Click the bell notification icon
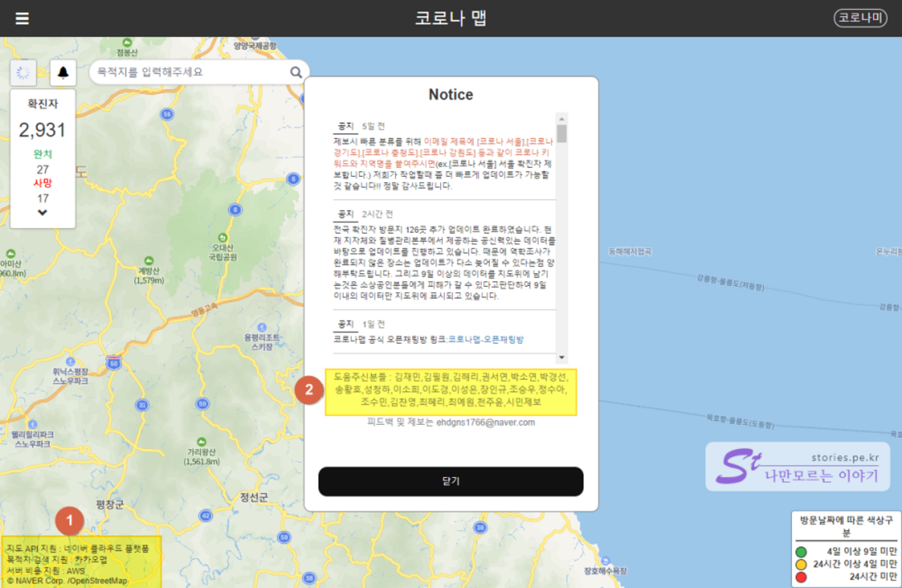Viewport: 902px width, 588px height. pyautogui.click(x=63, y=73)
